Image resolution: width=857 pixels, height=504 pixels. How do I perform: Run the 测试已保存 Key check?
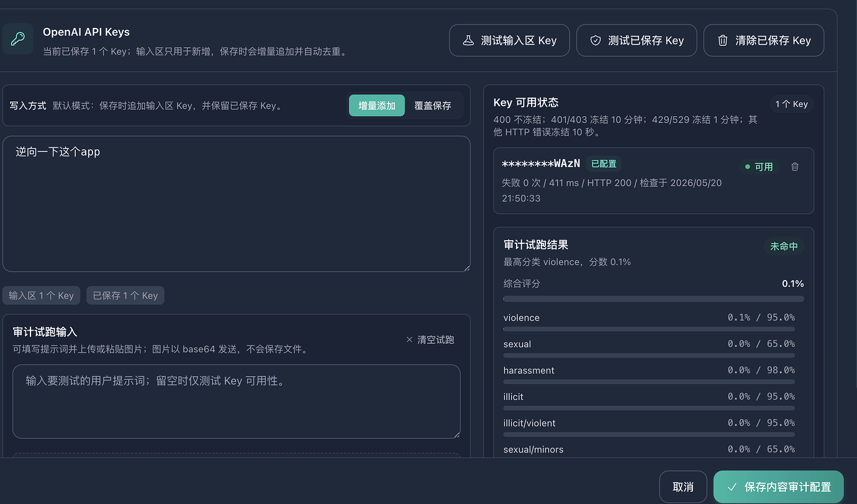[637, 40]
